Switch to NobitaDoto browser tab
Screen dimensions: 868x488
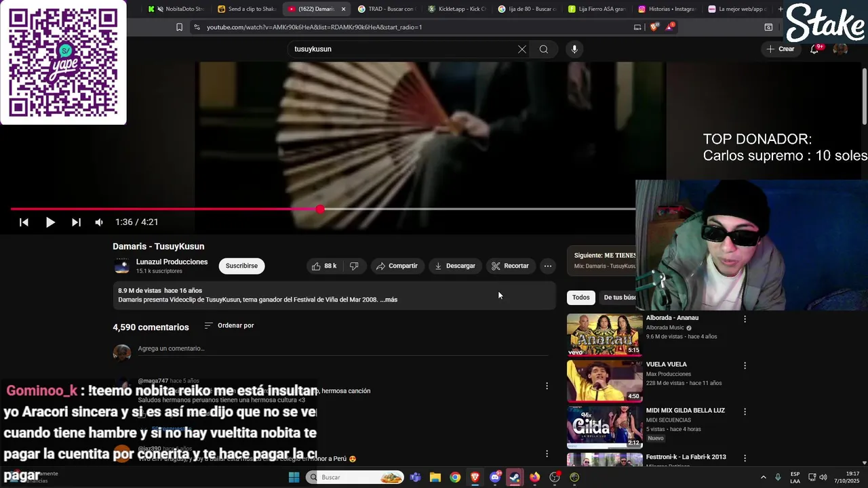[178, 9]
